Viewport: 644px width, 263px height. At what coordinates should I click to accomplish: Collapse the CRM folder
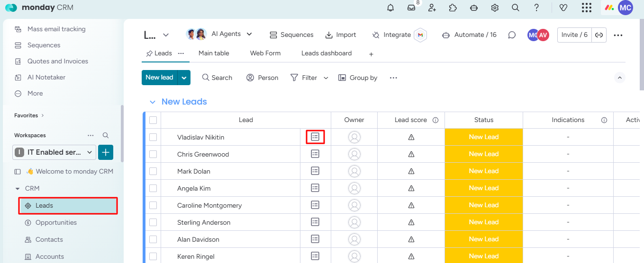(18, 188)
